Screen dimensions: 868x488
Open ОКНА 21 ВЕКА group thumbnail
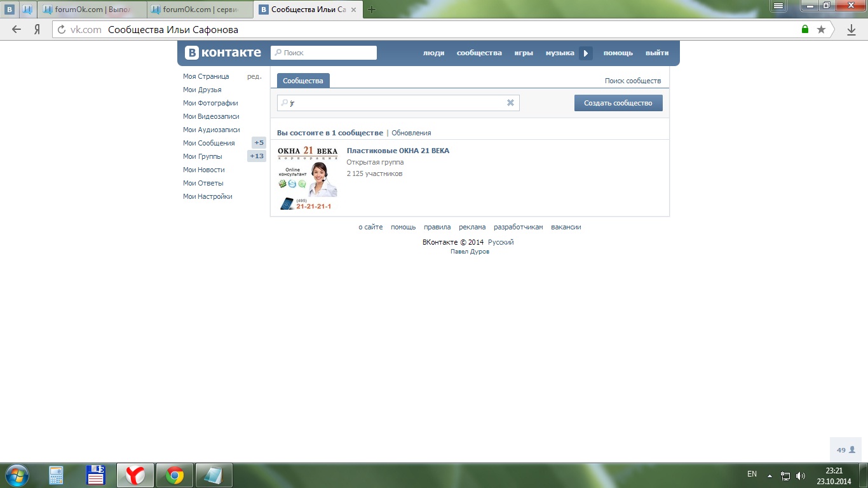308,178
